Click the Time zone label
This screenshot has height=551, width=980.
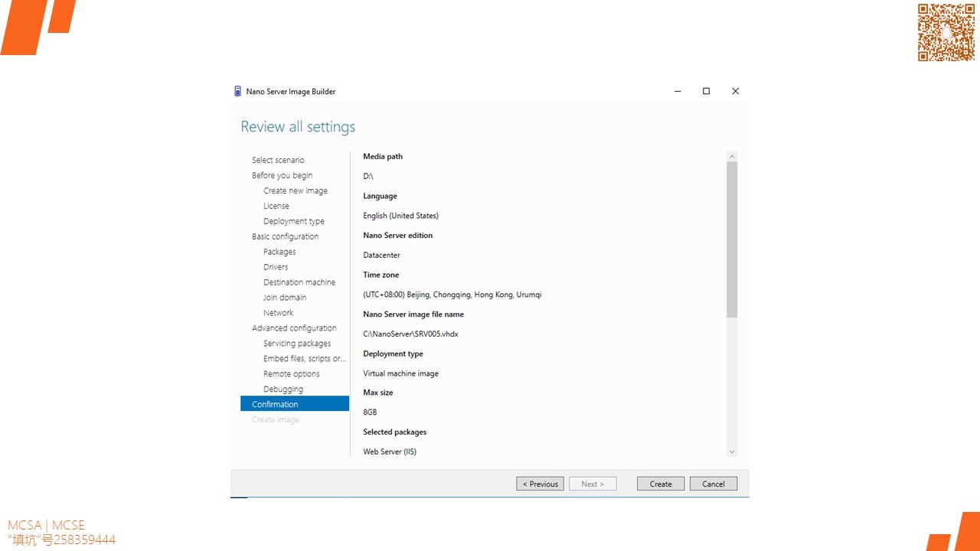pos(381,275)
